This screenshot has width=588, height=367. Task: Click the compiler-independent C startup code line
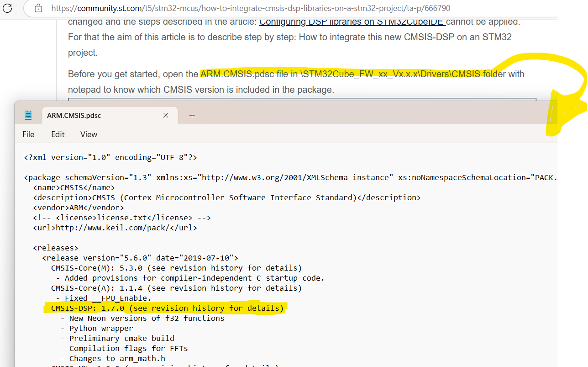[190, 278]
